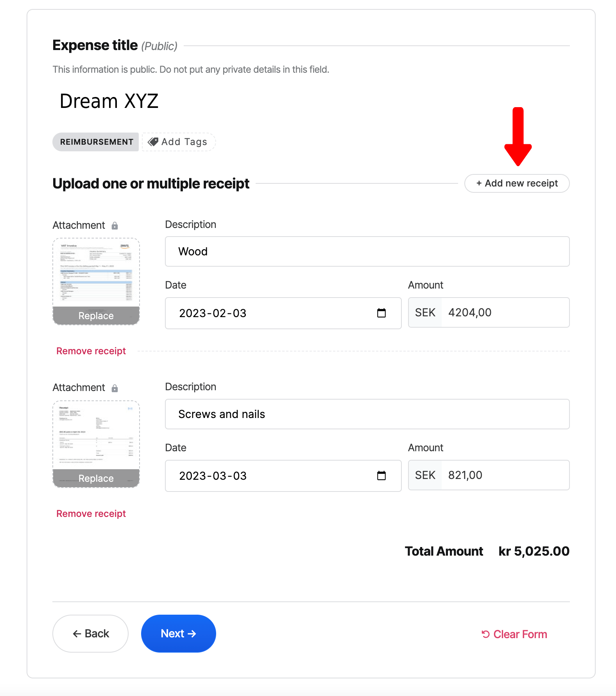Open calendar picker for Screws and nails date
616x696 pixels.
tap(381, 476)
